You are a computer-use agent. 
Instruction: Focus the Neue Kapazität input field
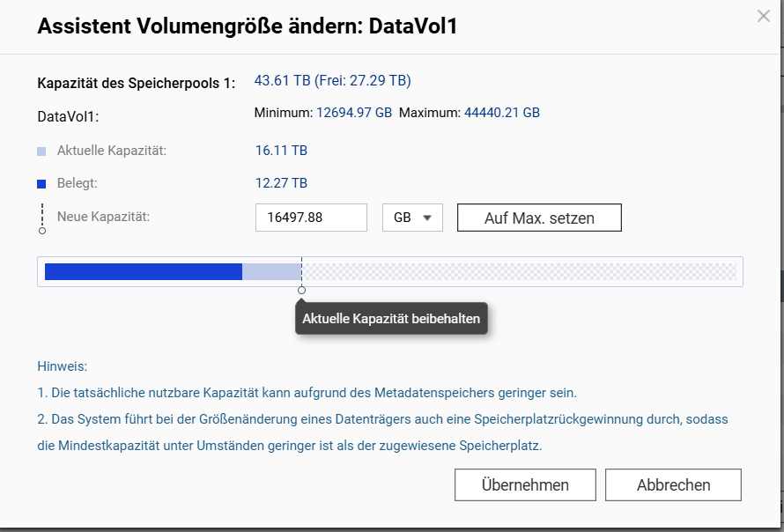point(311,218)
